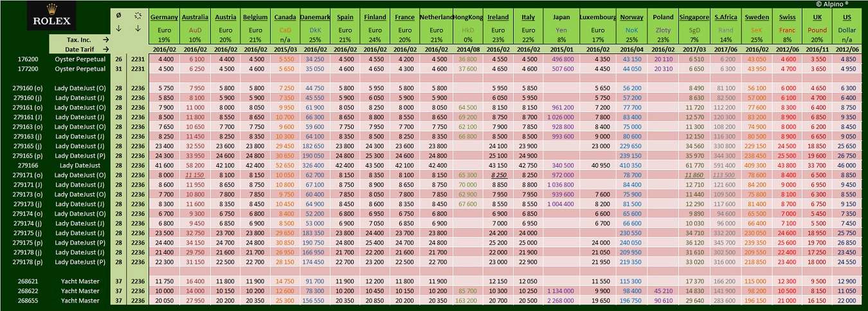
Task: Select UK's 2016/11 tariff date
Action: [x=817, y=49]
